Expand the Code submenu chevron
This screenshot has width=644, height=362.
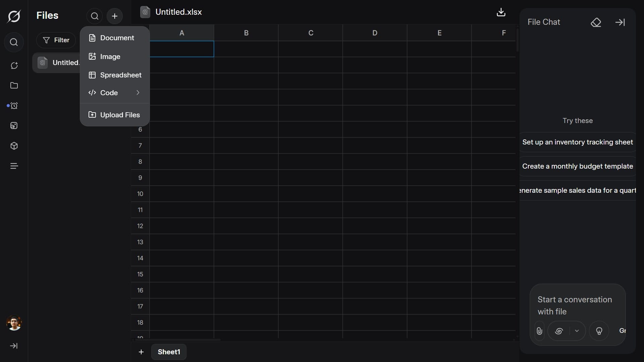138,93
